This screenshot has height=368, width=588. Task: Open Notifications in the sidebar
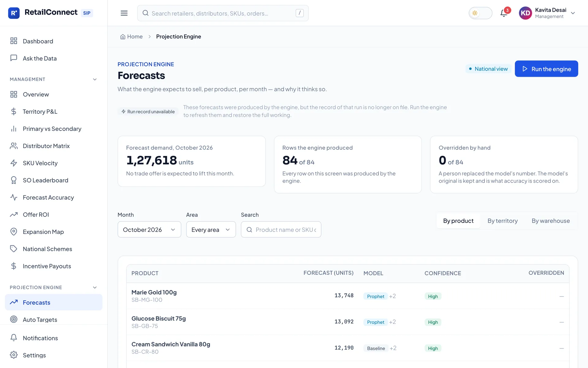(54, 338)
